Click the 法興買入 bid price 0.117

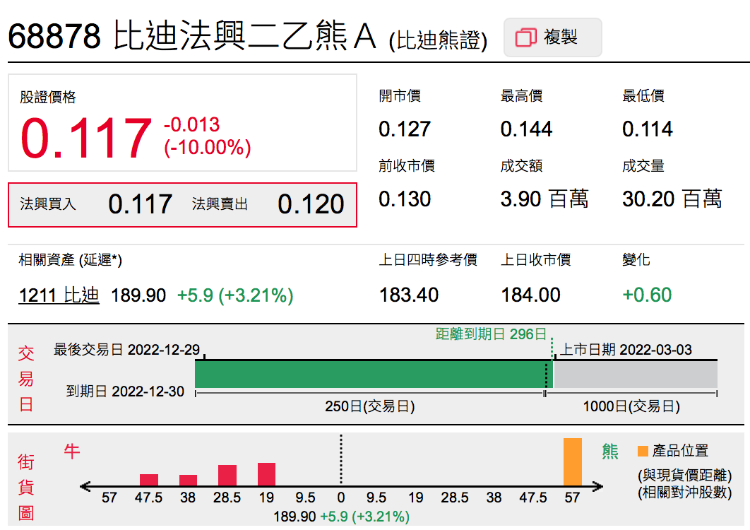(x=140, y=204)
